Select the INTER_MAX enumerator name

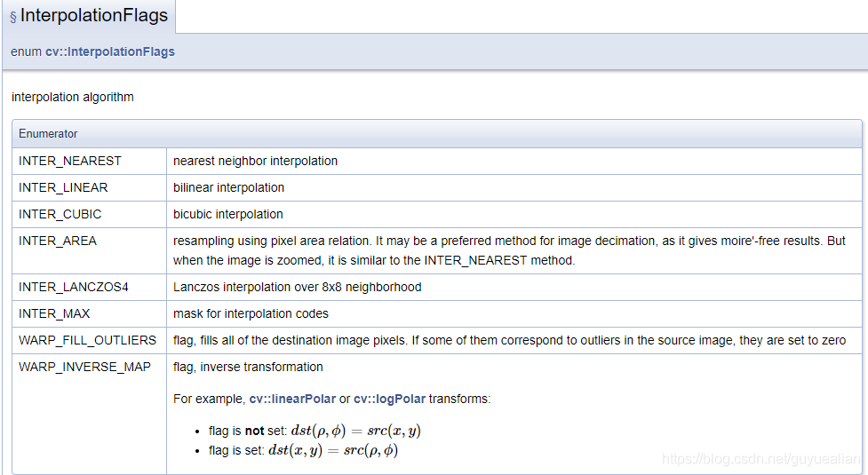click(x=54, y=313)
